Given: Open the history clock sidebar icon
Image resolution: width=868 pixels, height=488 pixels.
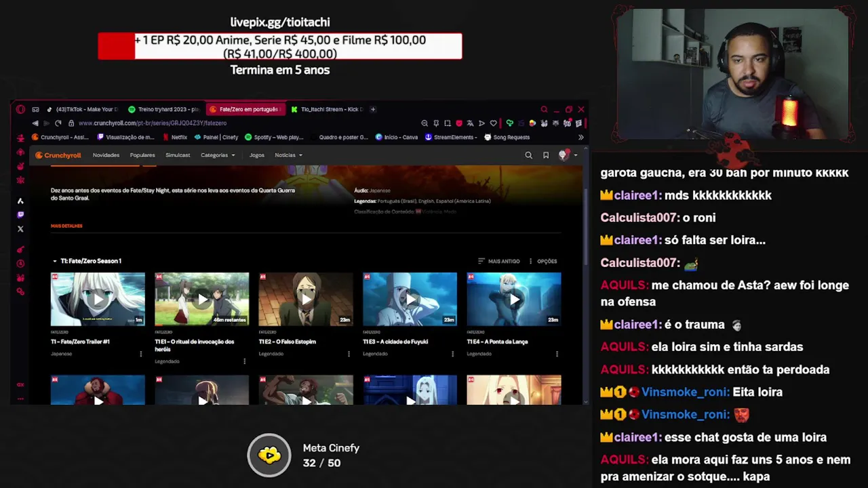Looking at the screenshot, I should coord(20,264).
